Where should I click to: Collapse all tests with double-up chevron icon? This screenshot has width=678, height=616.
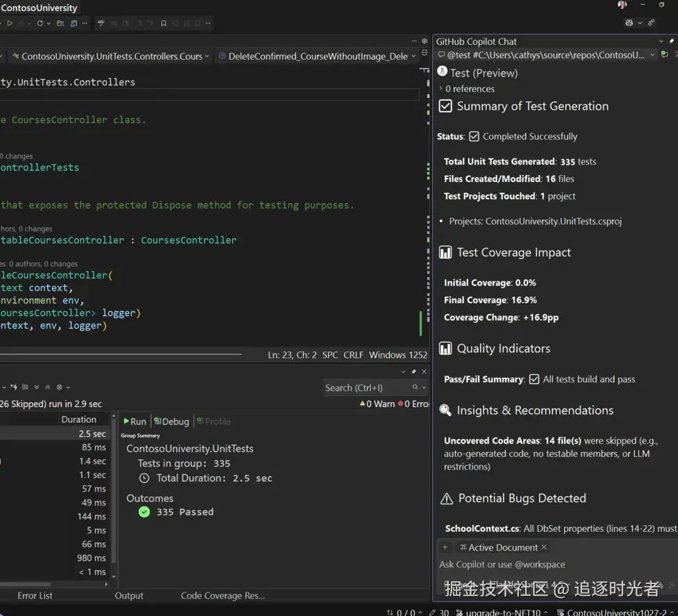(x=47, y=387)
